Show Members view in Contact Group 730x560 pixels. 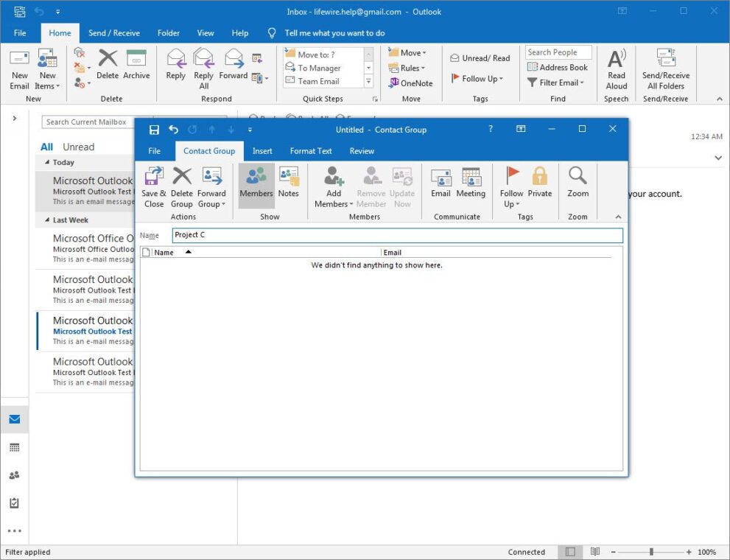coord(256,186)
